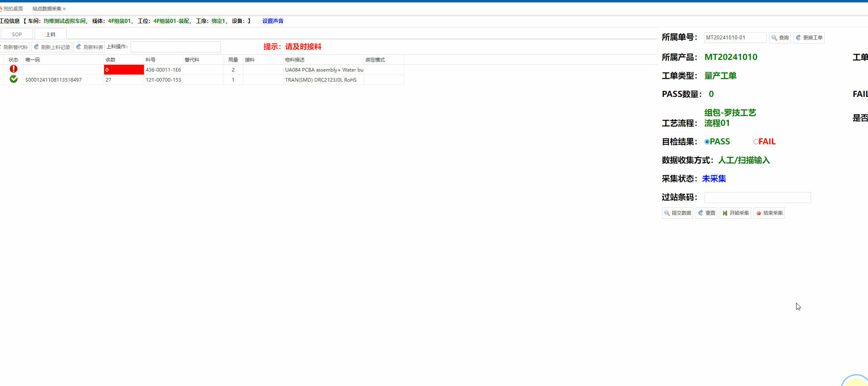This screenshot has width=868, height=386.
Task: Click the red error status icon in first row
Action: (13, 69)
